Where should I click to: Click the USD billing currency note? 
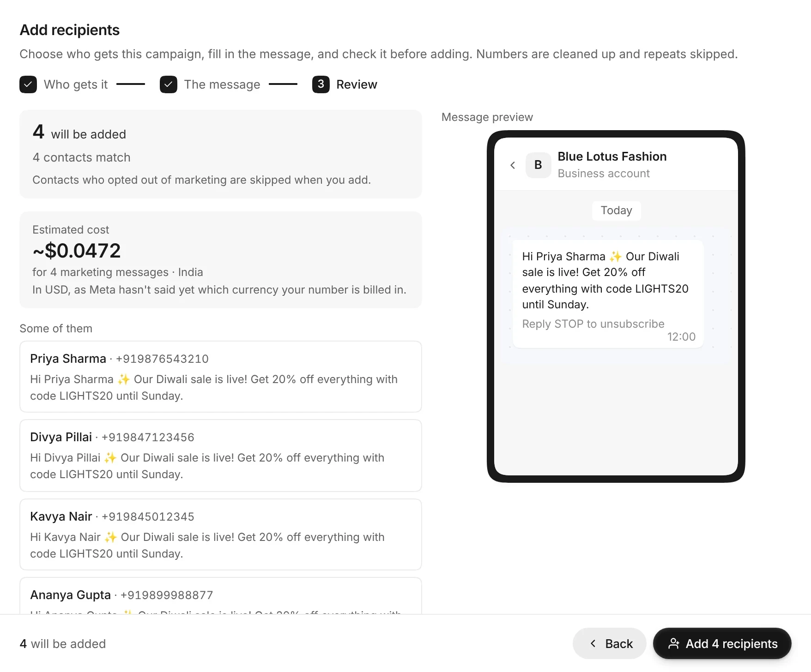[x=219, y=290]
